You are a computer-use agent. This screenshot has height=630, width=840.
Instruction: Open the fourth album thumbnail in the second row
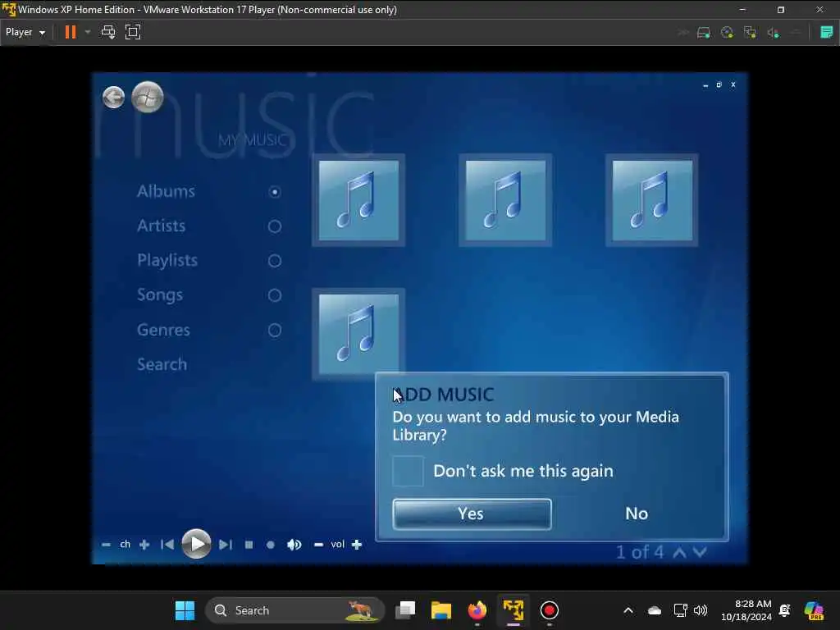[358, 334]
